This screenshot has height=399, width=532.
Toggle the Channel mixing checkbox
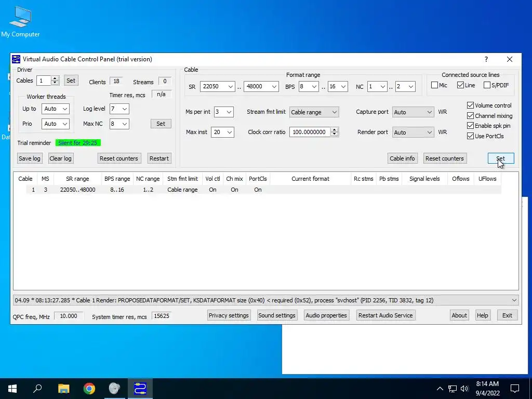[470, 116]
